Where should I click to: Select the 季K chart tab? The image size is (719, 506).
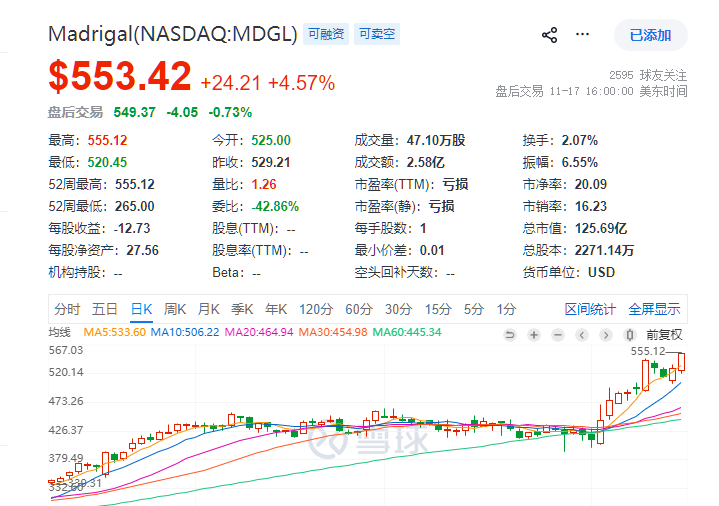[242, 309]
